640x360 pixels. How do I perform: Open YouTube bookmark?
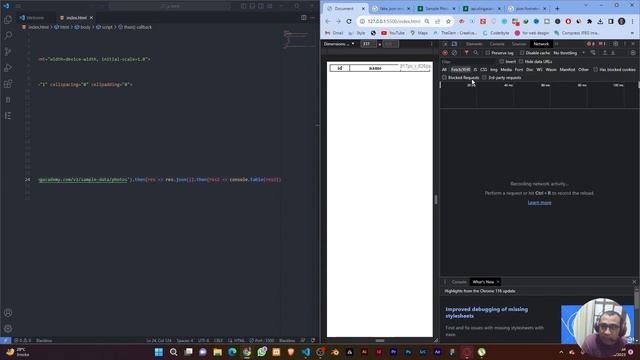click(393, 33)
